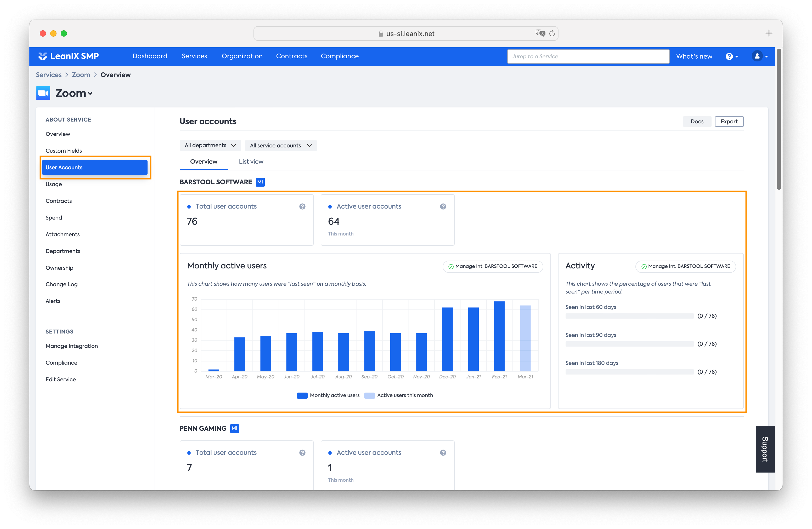Viewport: 812px width, 529px height.
Task: Click the MI badge next to PENN GAMING
Action: (x=234, y=428)
